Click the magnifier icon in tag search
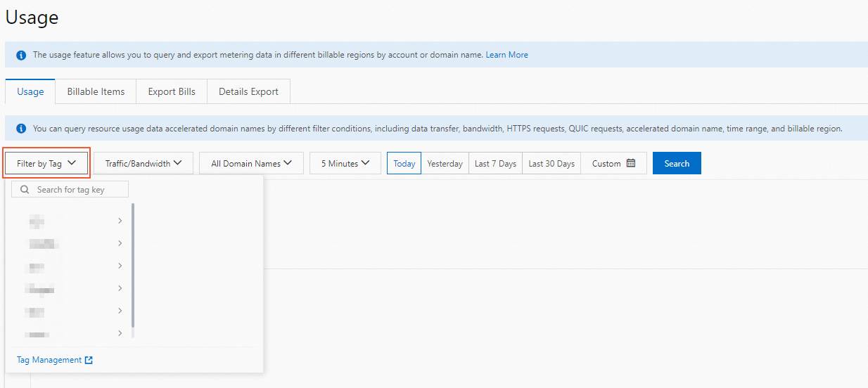868x388 pixels. coord(25,189)
